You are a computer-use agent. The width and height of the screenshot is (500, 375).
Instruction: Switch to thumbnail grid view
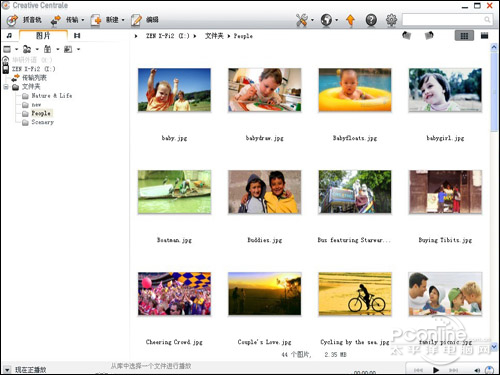coord(464,36)
